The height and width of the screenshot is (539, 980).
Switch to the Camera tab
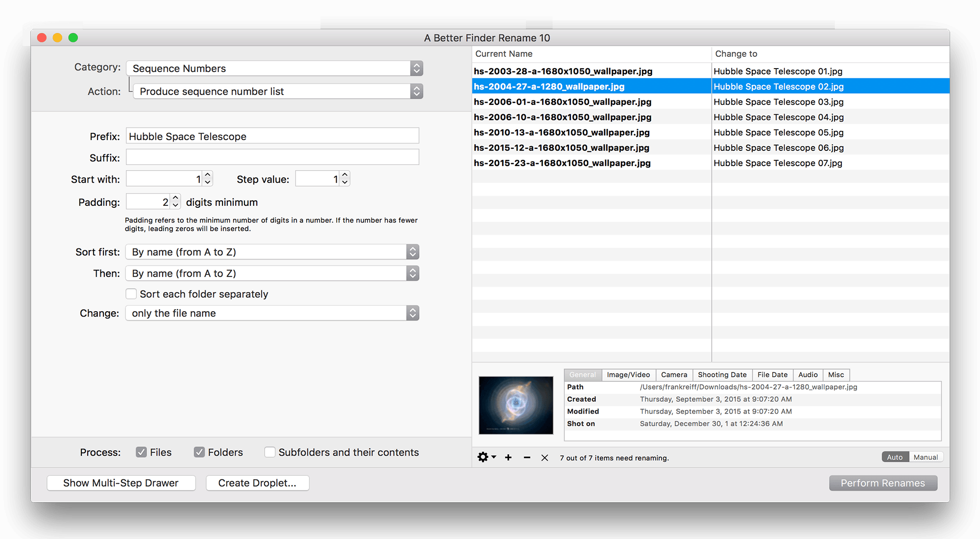click(673, 374)
